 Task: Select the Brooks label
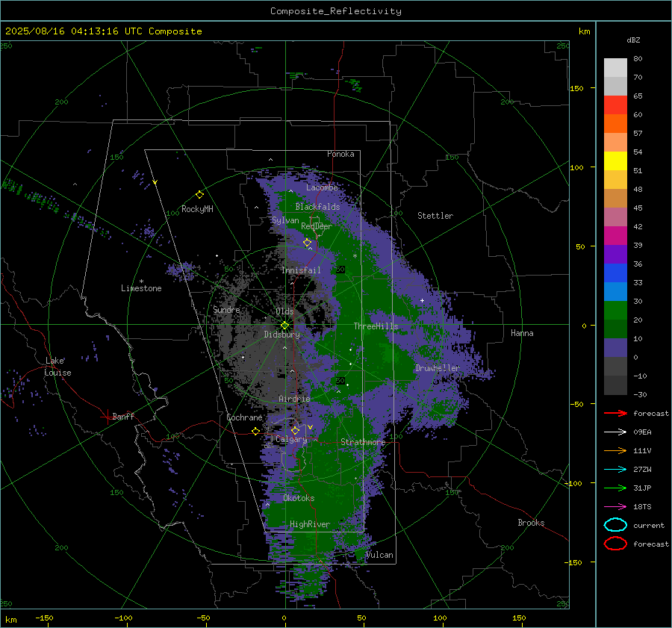coord(531,523)
